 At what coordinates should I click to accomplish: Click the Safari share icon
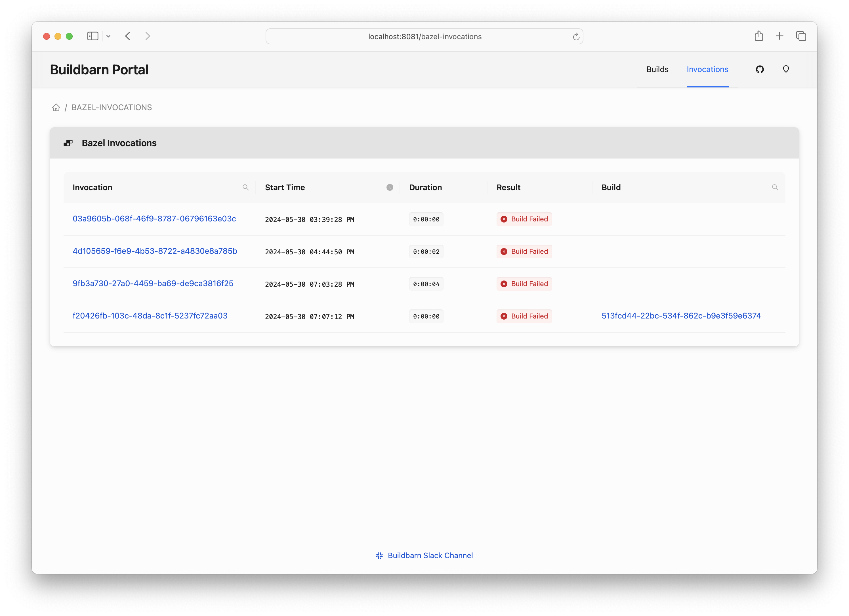[x=759, y=36]
